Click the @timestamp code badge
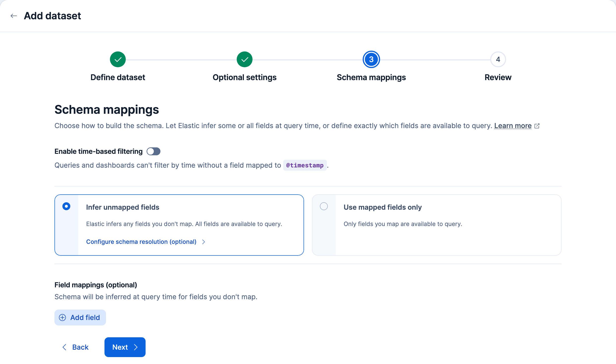This screenshot has height=364, width=616. click(305, 165)
